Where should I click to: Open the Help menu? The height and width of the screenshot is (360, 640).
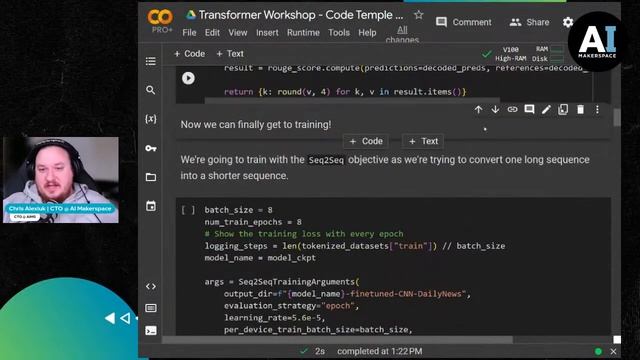click(367, 33)
